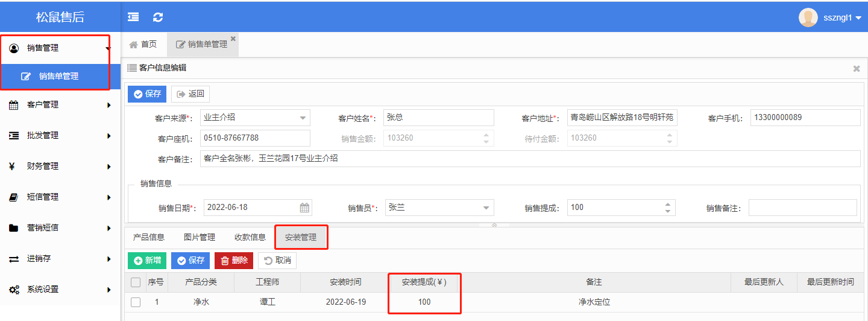Collapse the form panel using chevron handle

click(x=494, y=225)
